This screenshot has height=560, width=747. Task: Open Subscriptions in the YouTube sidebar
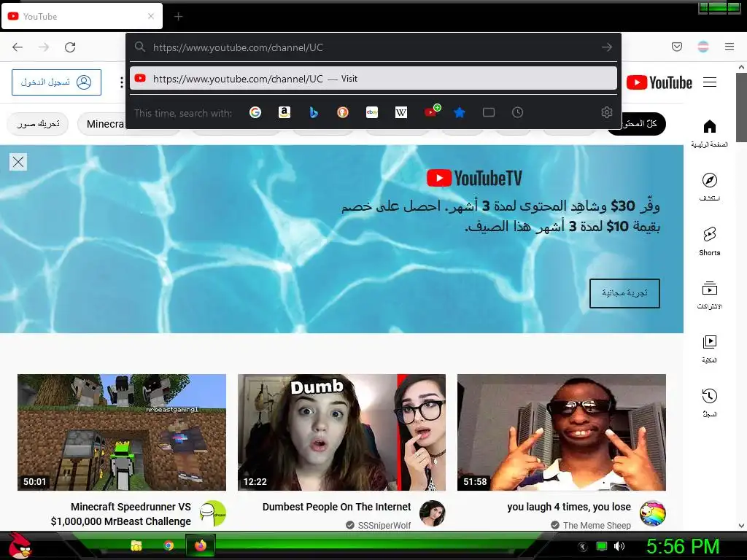click(709, 295)
